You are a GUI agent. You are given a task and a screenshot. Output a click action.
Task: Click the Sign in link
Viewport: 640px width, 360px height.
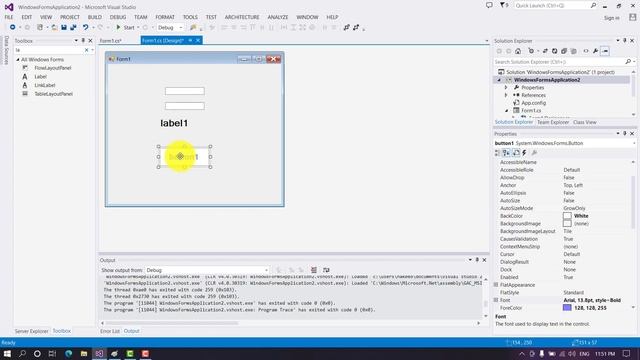pyautogui.click(x=611, y=18)
